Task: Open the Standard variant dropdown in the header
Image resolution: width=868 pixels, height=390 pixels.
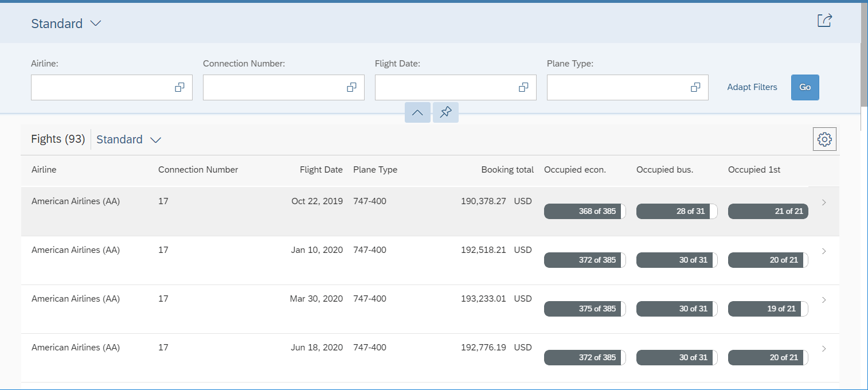Action: (67, 24)
